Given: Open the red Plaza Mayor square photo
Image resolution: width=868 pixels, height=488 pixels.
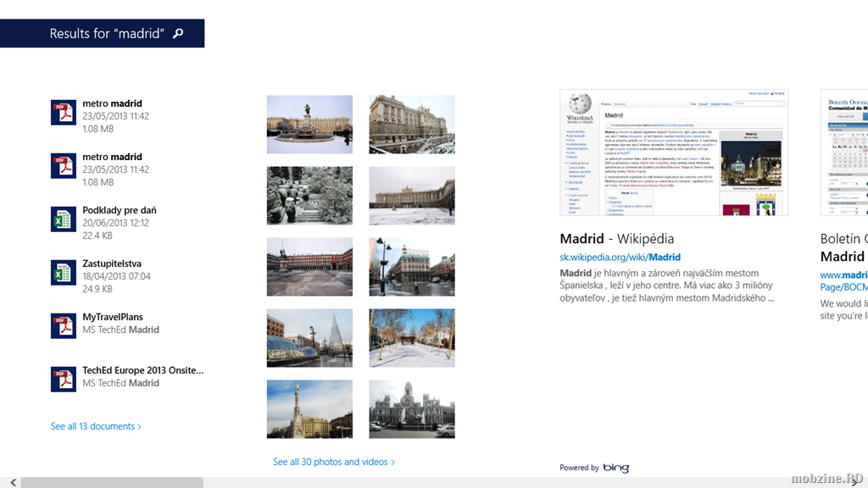Looking at the screenshot, I should tap(309, 267).
